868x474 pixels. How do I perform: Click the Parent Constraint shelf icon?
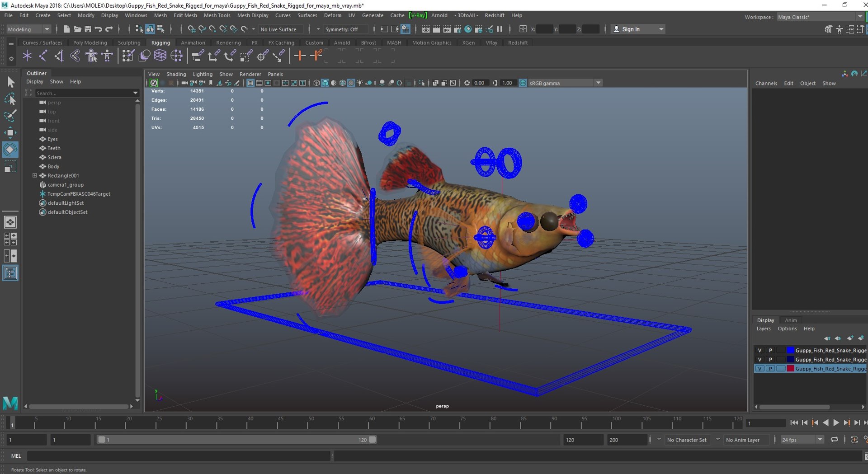click(198, 56)
